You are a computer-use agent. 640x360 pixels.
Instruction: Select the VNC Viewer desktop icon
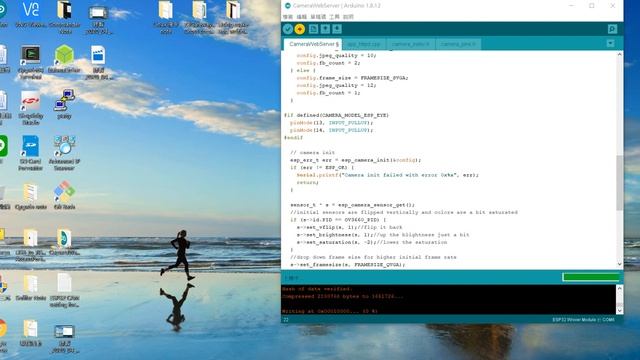(31, 15)
